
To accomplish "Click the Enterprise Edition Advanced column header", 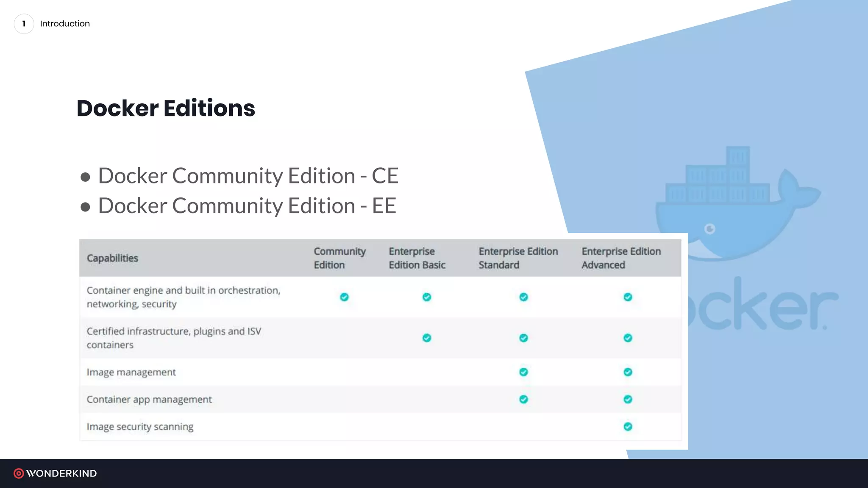I will pos(621,258).
